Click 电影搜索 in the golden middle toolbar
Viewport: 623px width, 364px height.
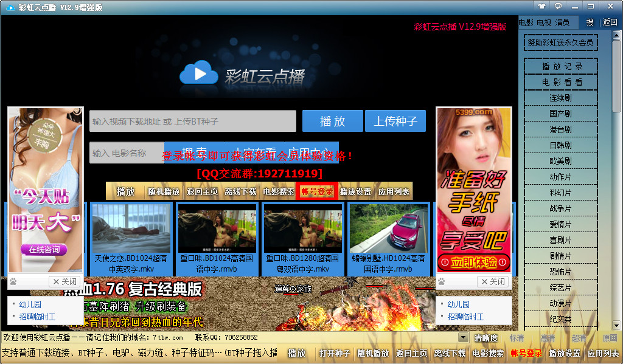point(279,192)
